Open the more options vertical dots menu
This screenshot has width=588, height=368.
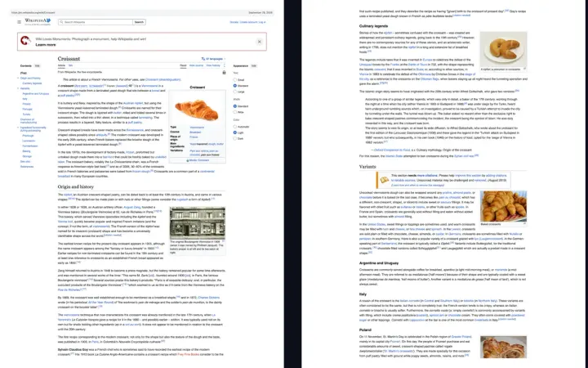pos(225,65)
